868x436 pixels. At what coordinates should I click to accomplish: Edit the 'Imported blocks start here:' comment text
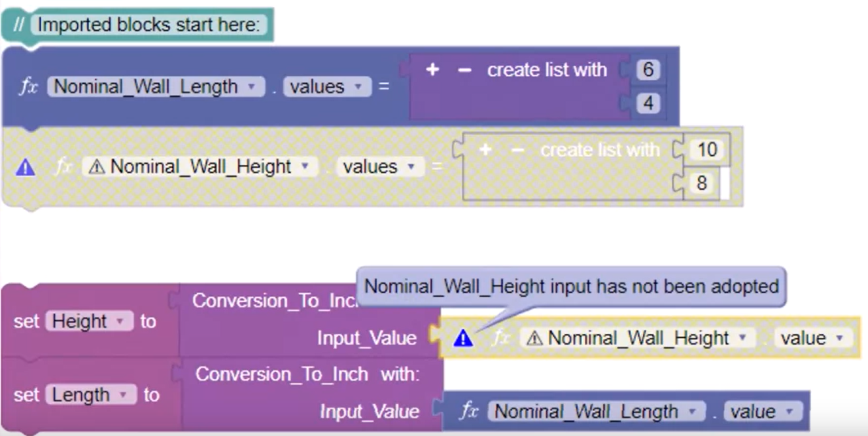click(148, 26)
